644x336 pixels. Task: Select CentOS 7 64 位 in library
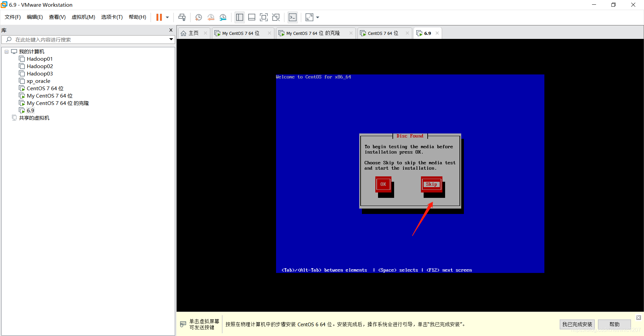coord(45,89)
